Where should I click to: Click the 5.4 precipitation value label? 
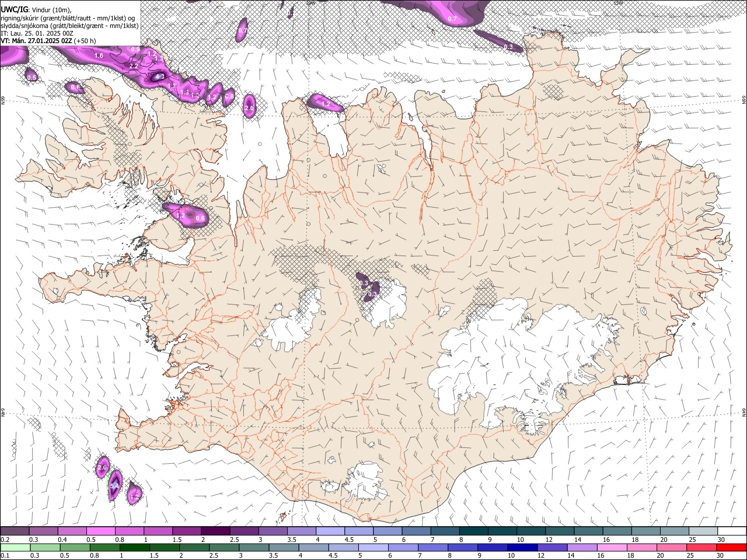[114, 485]
